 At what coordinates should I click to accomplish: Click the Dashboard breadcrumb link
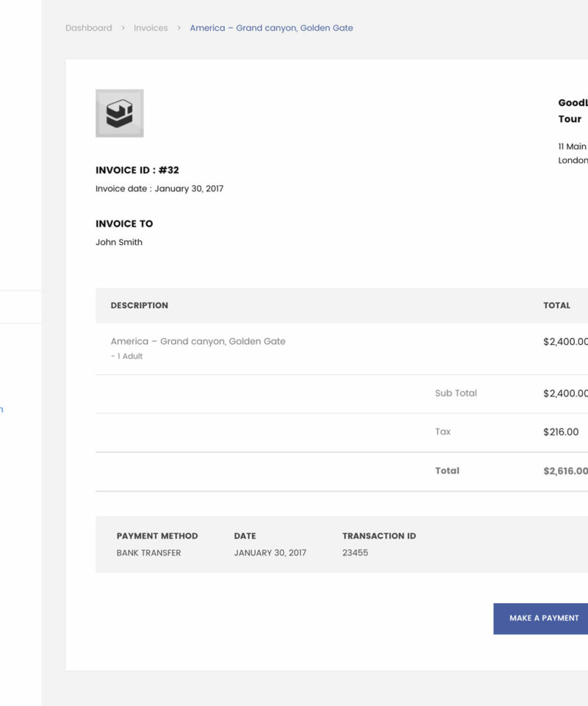89,28
